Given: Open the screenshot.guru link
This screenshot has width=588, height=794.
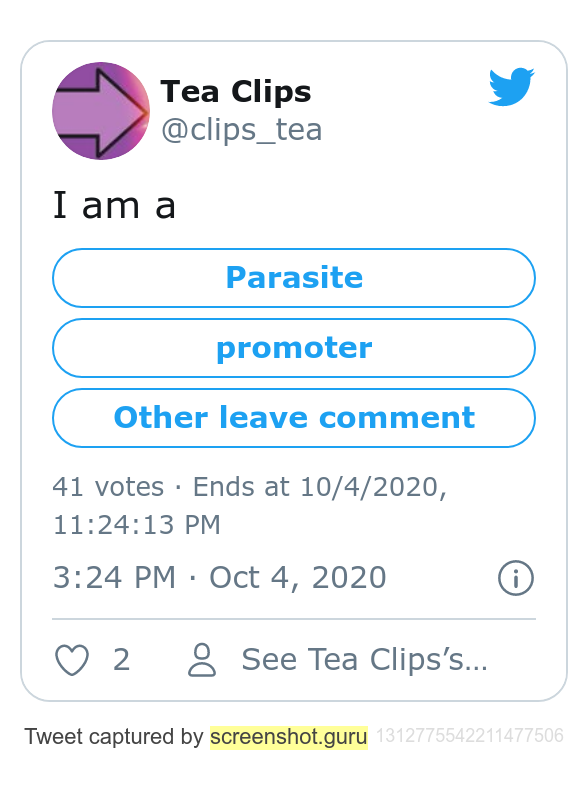Looking at the screenshot, I should 289,737.
